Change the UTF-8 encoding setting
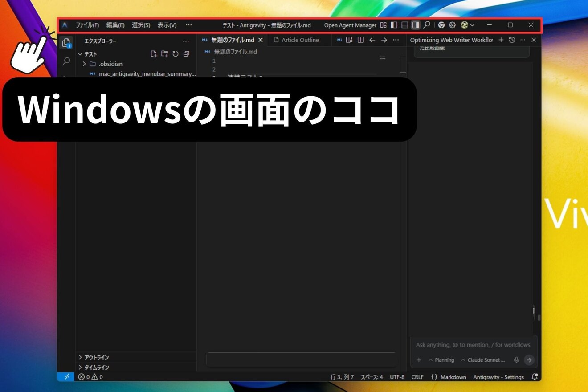This screenshot has width=588, height=392. point(397,377)
